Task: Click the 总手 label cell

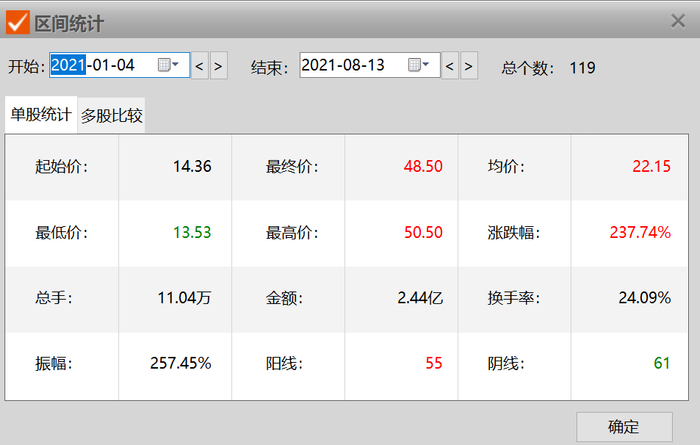Action: pyautogui.click(x=62, y=298)
